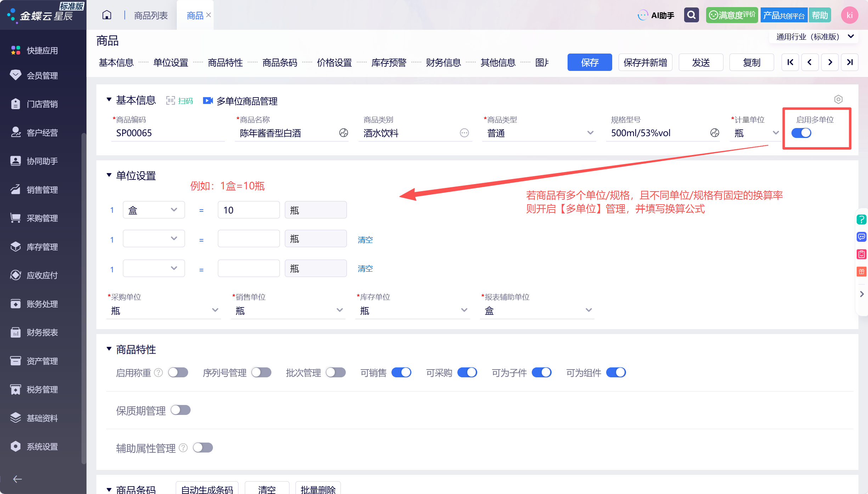
Task: Click the blue 保存 button
Action: 590,62
